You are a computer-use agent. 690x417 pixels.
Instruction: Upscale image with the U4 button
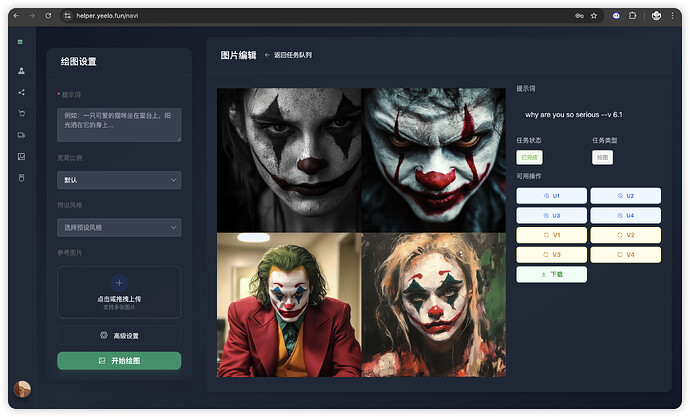click(625, 216)
